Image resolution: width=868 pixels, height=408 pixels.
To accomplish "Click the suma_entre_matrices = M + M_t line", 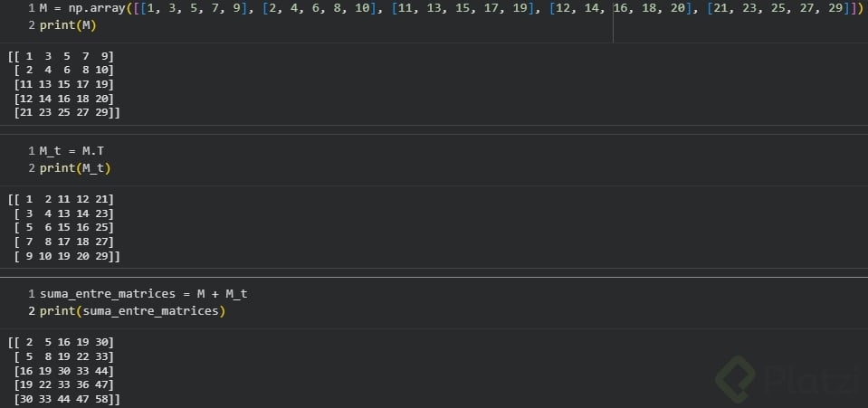I will click(144, 294).
